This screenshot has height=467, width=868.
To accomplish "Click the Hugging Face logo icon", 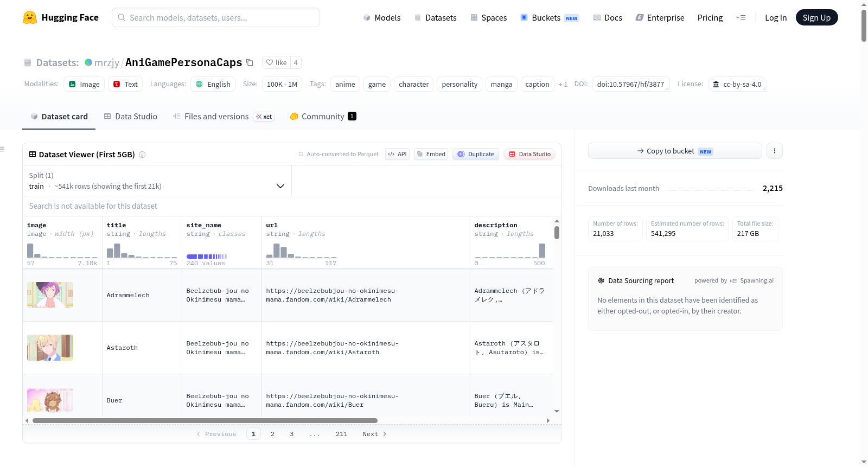I will [x=30, y=17].
